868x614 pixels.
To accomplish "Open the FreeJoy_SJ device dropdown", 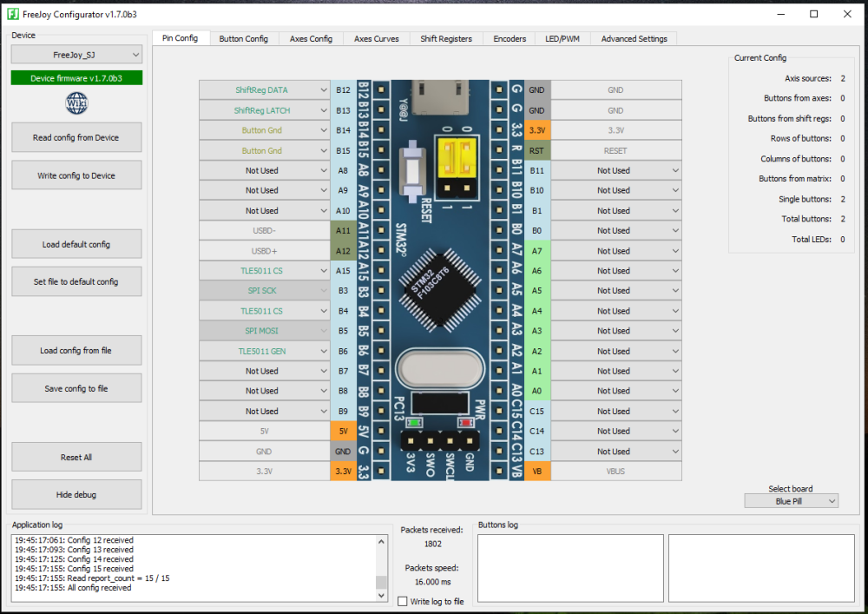I will pyautogui.click(x=76, y=55).
